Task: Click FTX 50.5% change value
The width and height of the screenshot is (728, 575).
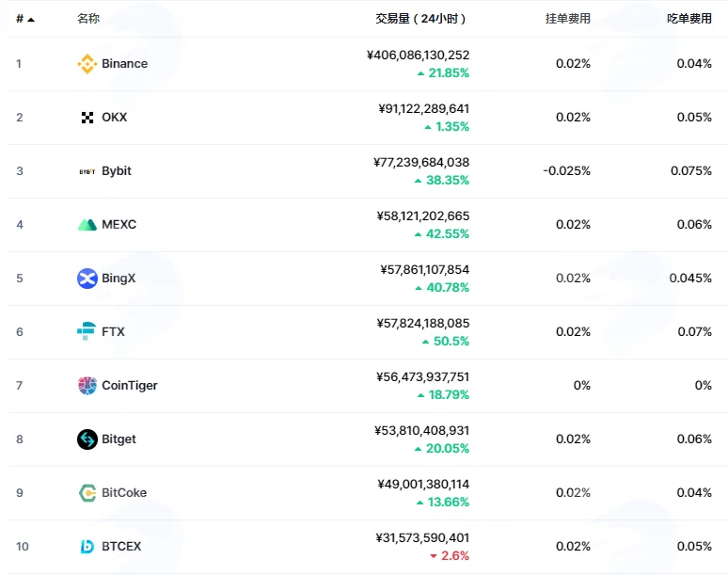Action: point(451,342)
